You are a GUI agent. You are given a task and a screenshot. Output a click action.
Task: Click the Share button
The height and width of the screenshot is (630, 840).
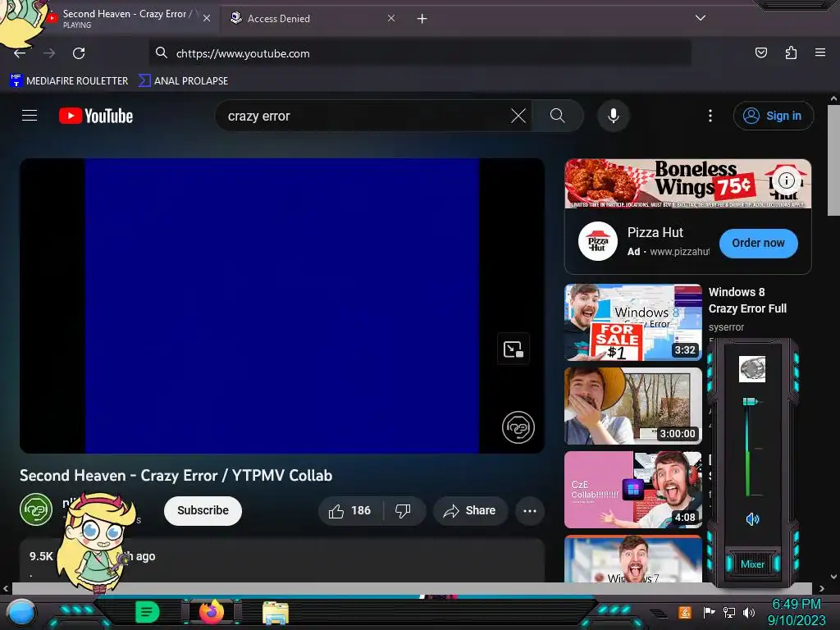470,510
